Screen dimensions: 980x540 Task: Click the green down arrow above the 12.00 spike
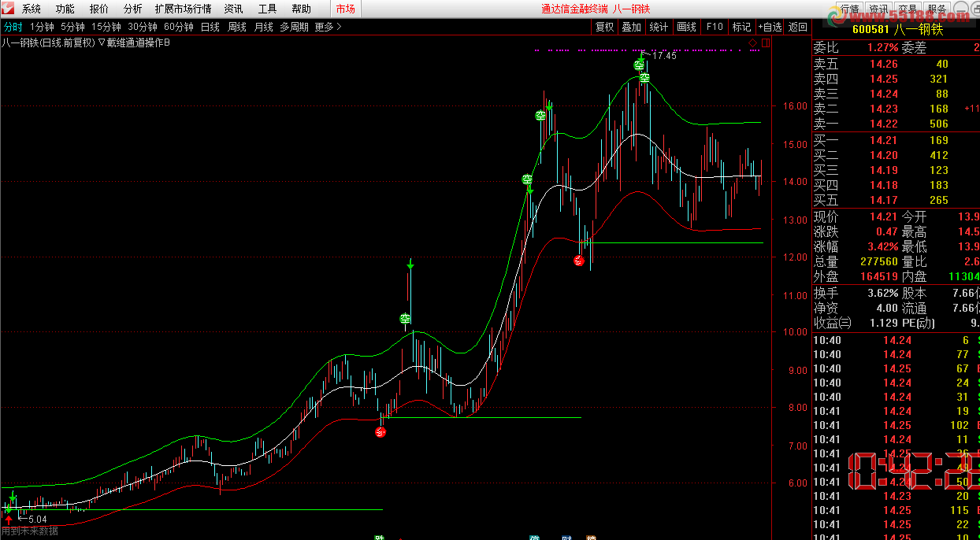click(x=410, y=265)
